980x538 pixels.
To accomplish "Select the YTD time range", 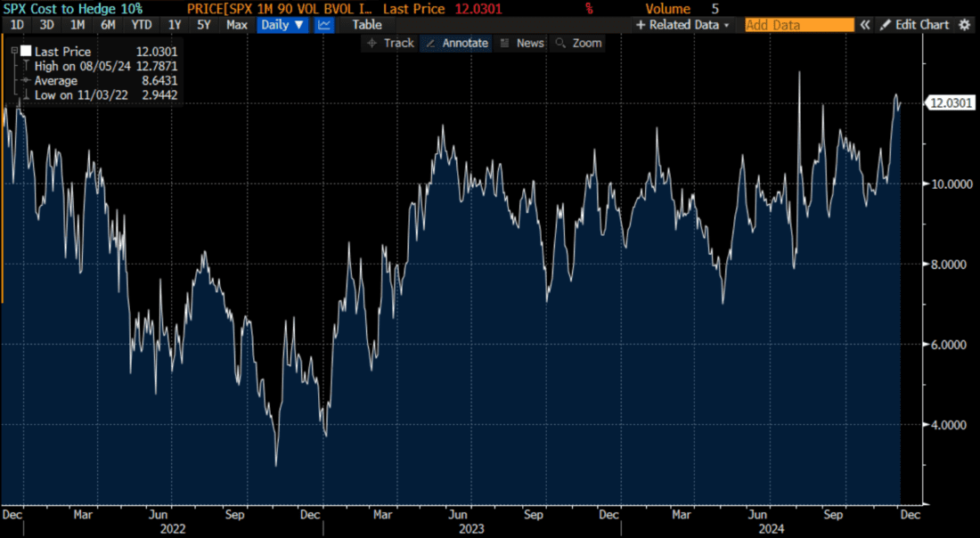I will pos(142,25).
